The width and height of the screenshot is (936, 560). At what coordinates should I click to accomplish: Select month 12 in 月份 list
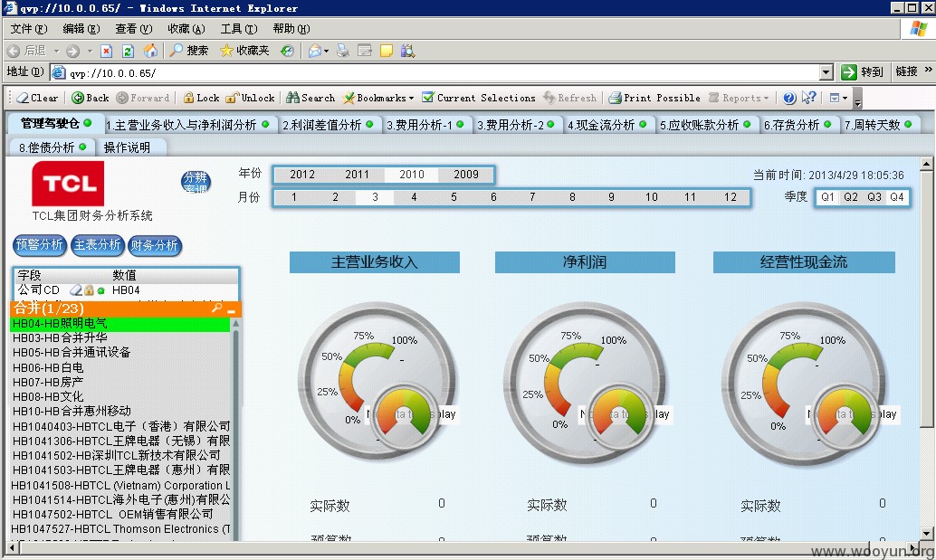pyautogui.click(x=731, y=197)
